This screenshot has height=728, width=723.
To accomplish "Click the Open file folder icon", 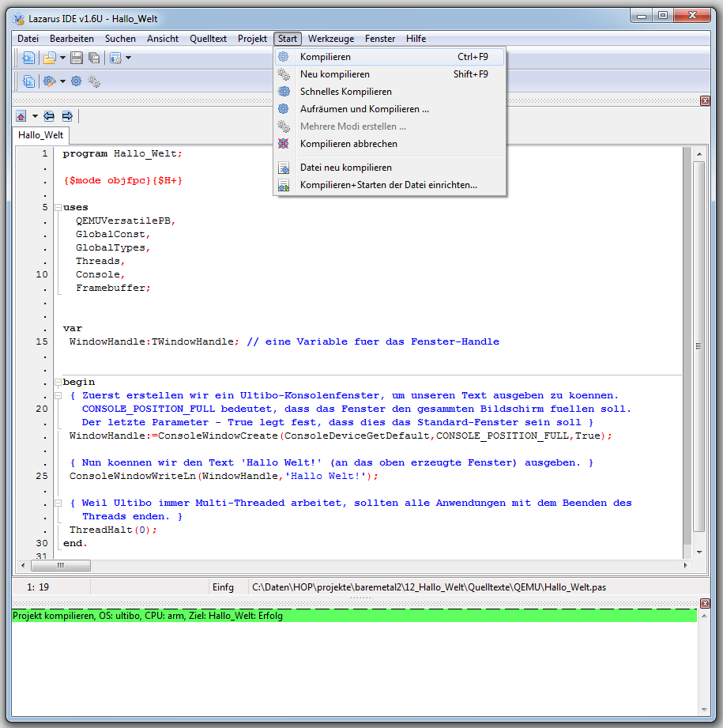I will (x=50, y=58).
